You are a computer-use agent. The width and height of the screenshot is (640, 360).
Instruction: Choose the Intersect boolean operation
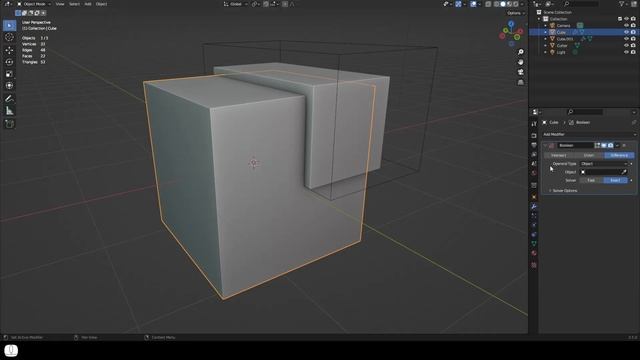click(558, 155)
